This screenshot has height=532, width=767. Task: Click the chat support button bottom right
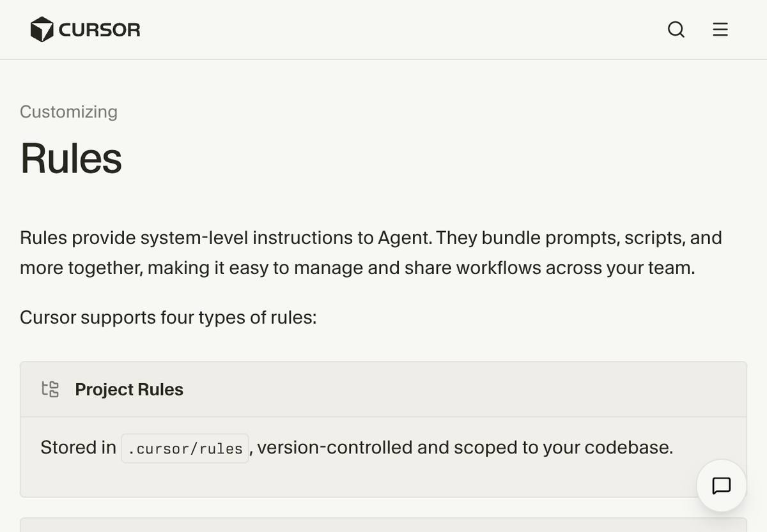coord(721,485)
